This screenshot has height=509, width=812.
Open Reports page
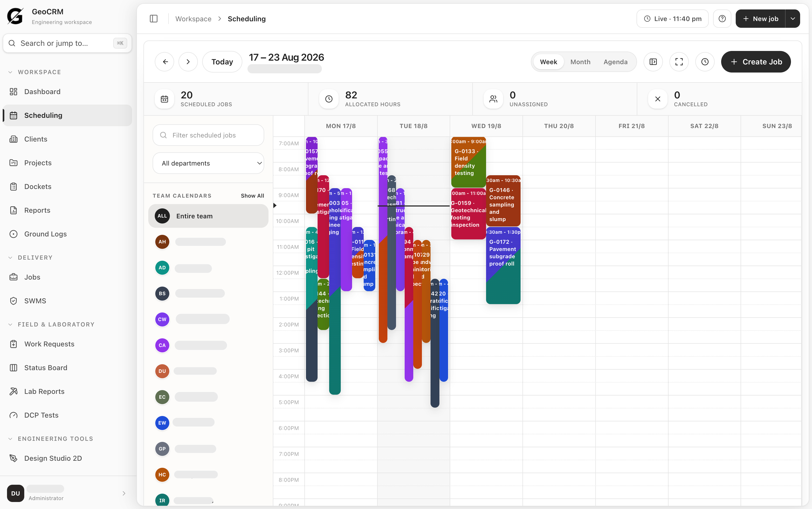coord(67,210)
